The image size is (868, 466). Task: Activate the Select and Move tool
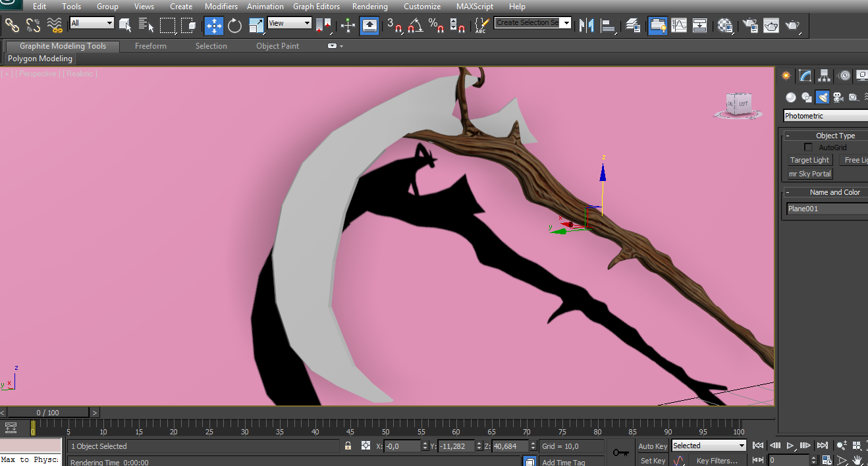click(214, 26)
